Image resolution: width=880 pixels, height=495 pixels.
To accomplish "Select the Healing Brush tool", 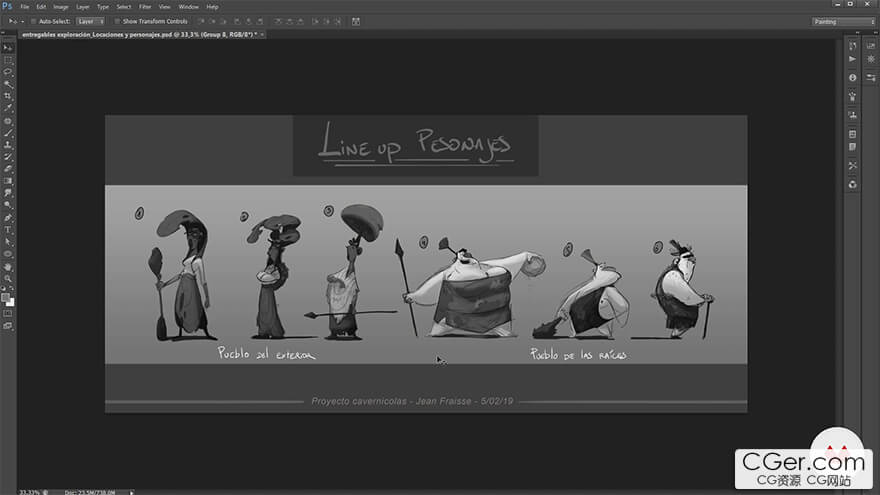I will coord(8,121).
